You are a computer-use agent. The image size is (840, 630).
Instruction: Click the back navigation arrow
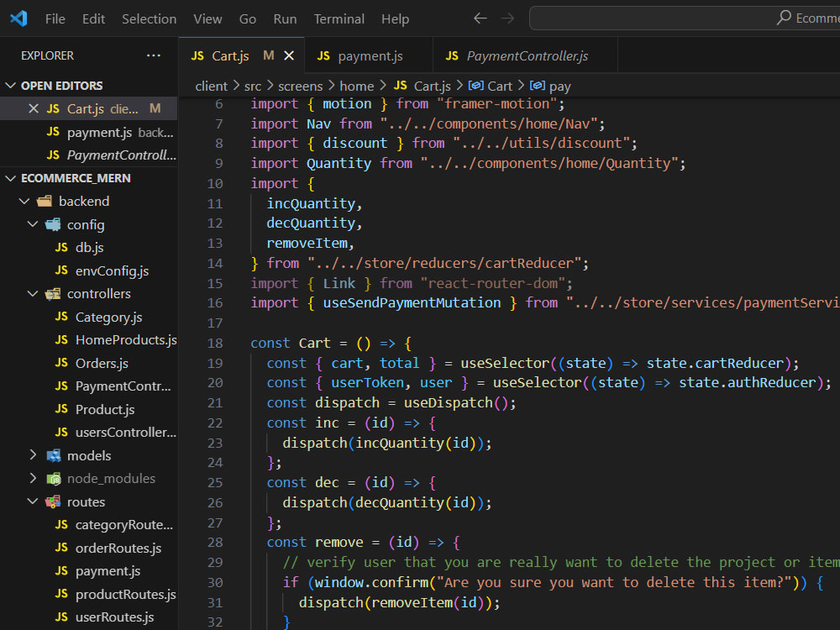tap(480, 18)
